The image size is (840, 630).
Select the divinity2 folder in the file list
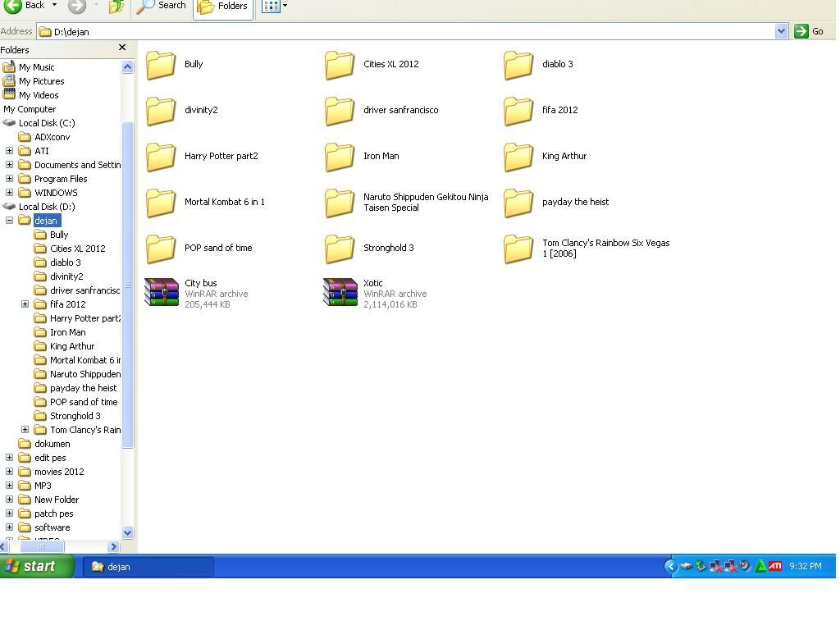(x=182, y=111)
